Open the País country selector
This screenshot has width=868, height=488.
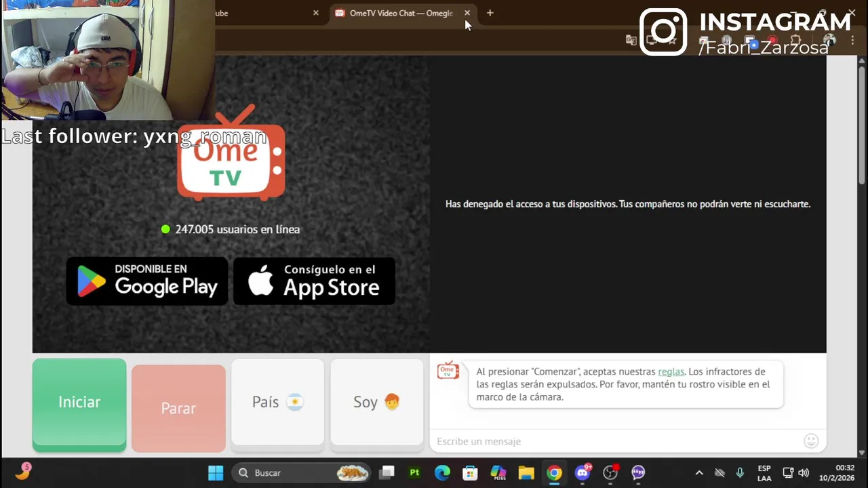tap(277, 404)
